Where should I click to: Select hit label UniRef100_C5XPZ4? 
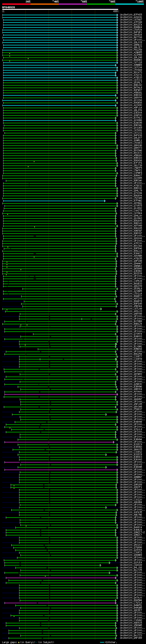click(131, 30)
